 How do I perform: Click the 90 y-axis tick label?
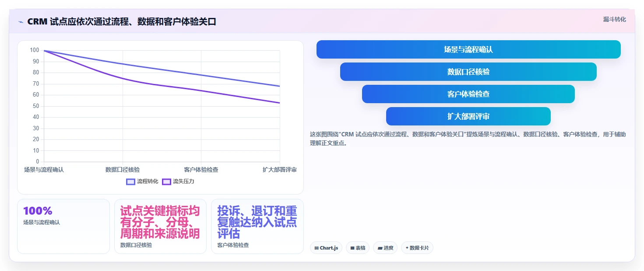tap(36, 62)
